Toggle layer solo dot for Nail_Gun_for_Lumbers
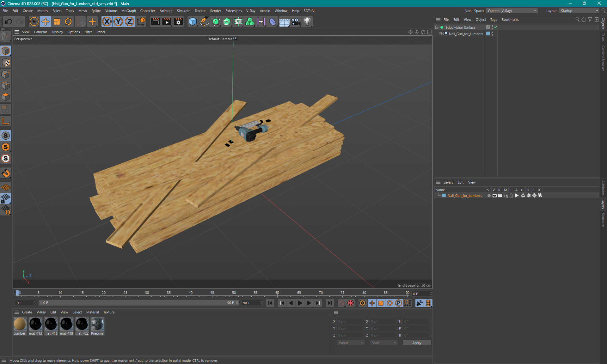The height and width of the screenshot is (364, 607). click(x=489, y=196)
